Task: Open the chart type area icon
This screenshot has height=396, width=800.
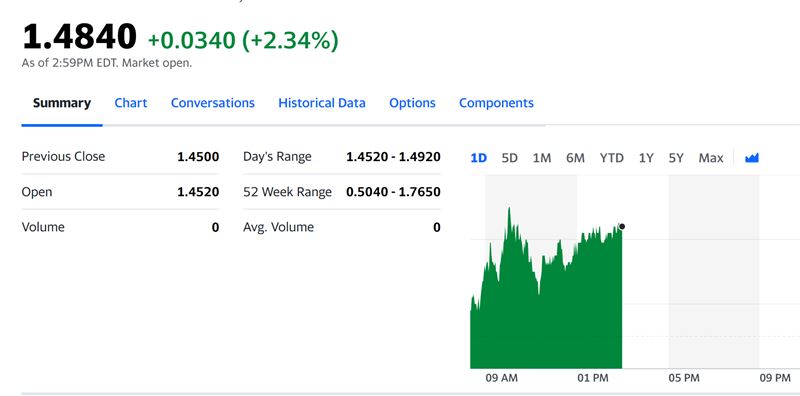Action: pyautogui.click(x=752, y=158)
